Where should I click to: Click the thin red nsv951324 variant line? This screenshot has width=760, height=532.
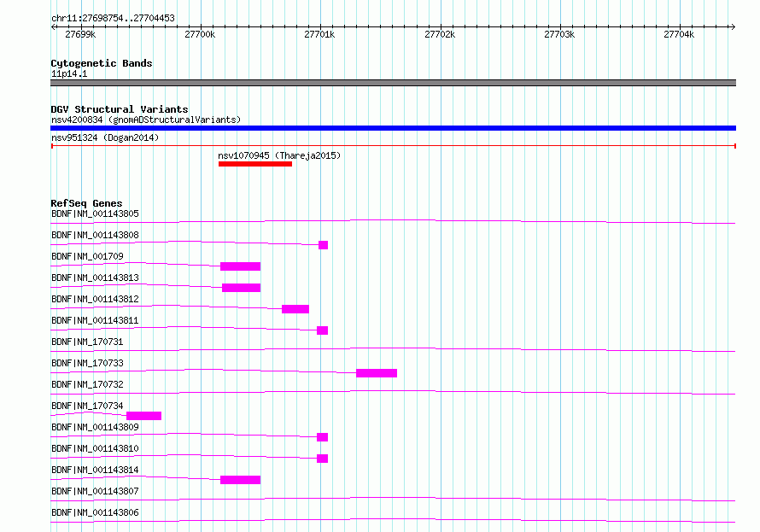click(393, 146)
